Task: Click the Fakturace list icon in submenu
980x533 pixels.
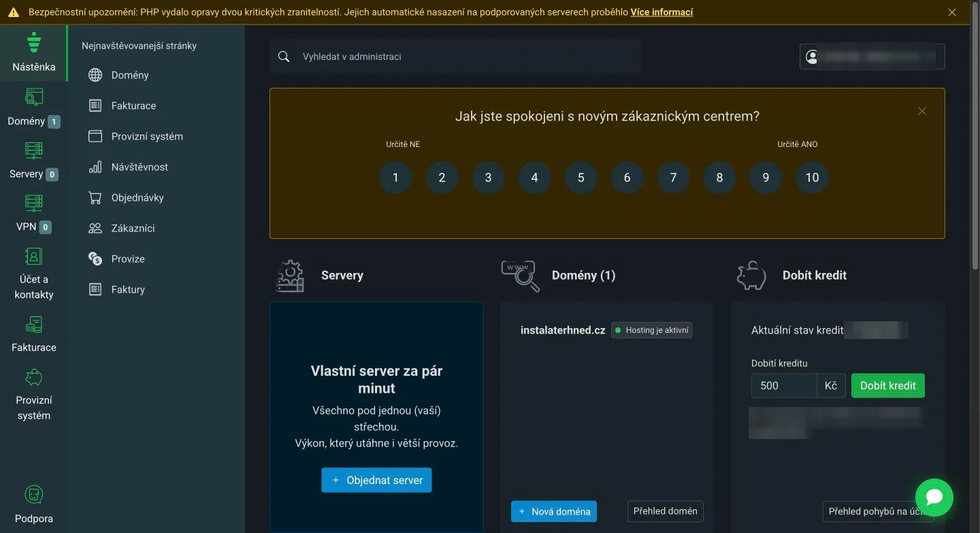Action: point(95,106)
